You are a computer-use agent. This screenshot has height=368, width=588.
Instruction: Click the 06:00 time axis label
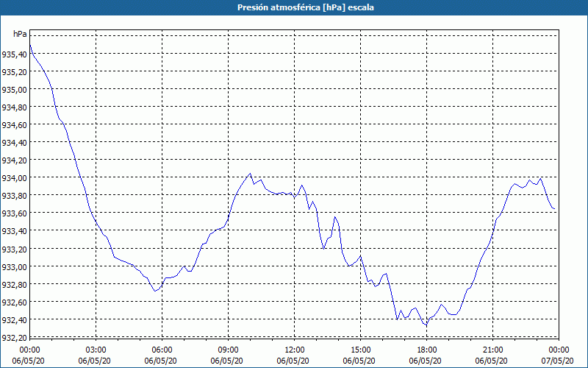point(162,350)
